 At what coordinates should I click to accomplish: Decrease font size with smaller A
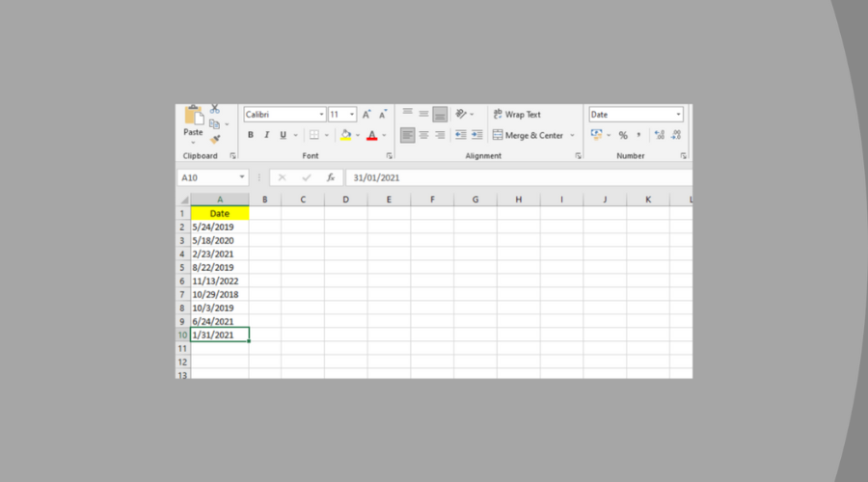coord(383,115)
